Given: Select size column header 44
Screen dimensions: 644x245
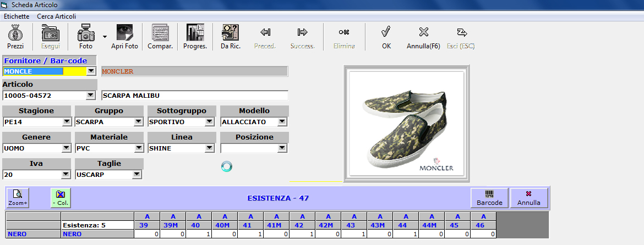Looking at the screenshot, I should [406, 225].
